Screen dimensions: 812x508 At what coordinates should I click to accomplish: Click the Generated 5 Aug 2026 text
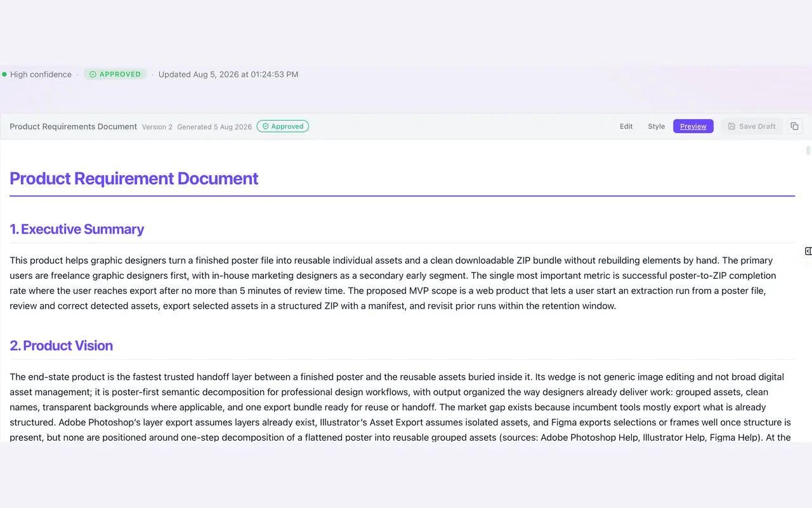tap(214, 127)
